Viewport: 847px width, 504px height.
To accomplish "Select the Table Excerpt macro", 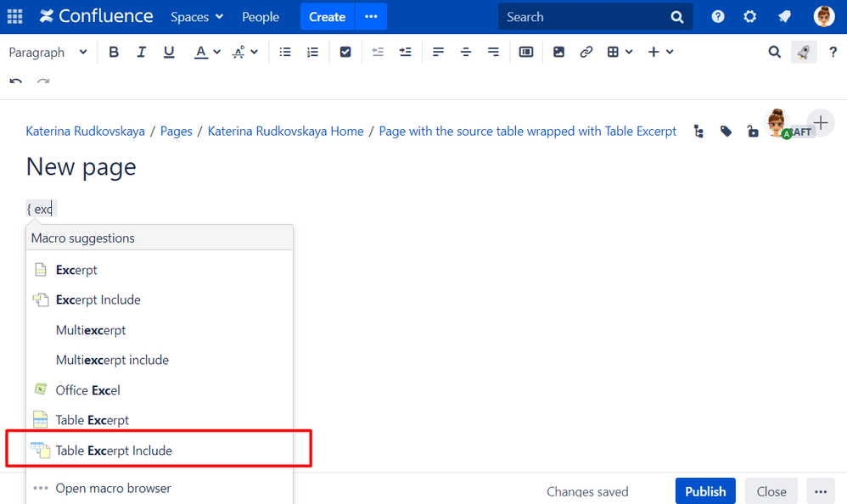I will [x=160, y=420].
